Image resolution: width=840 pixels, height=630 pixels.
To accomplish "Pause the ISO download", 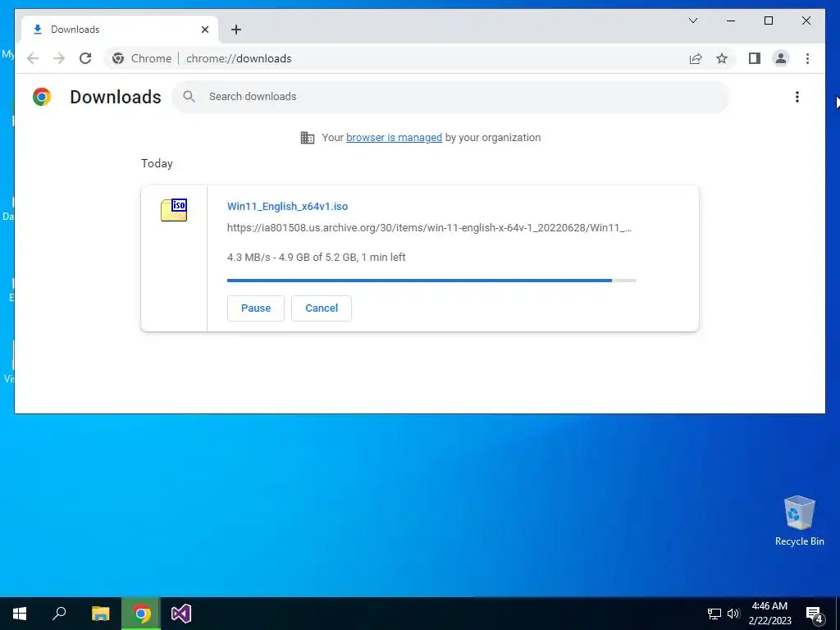I will [256, 308].
